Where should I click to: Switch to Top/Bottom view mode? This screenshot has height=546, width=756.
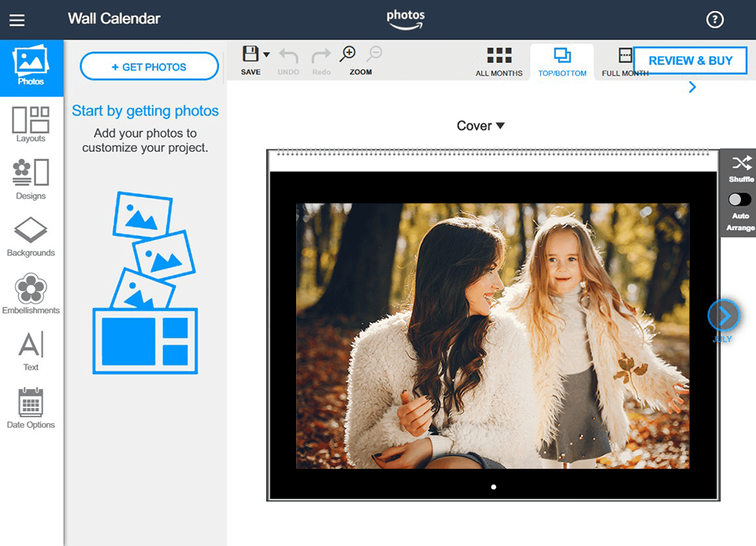coord(561,60)
